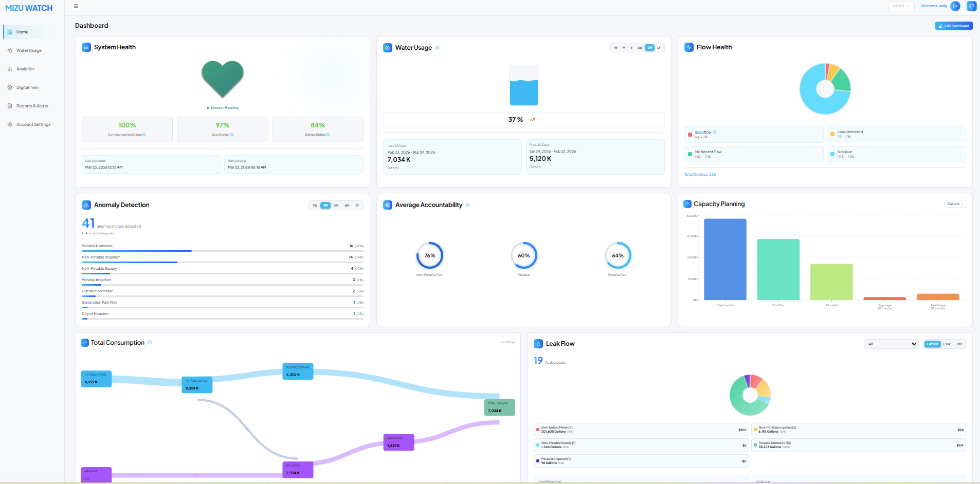Open Digital Twin in the sidebar
This screenshot has width=980, height=484.
(31, 87)
